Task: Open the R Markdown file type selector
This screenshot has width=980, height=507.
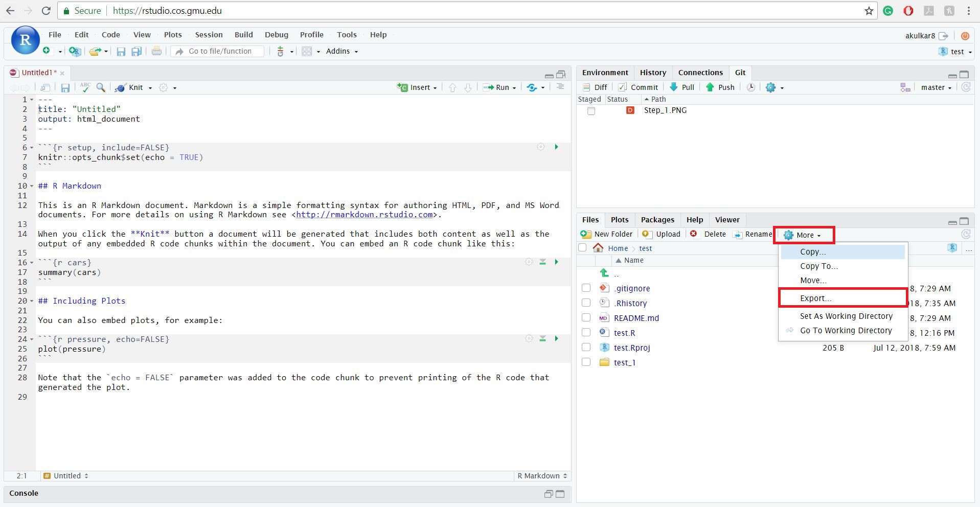Action: click(542, 476)
